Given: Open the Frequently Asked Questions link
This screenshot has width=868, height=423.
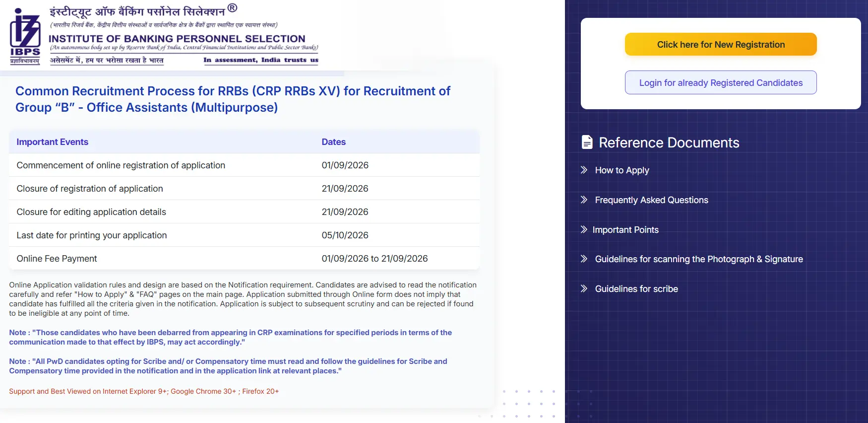Looking at the screenshot, I should [651, 200].
